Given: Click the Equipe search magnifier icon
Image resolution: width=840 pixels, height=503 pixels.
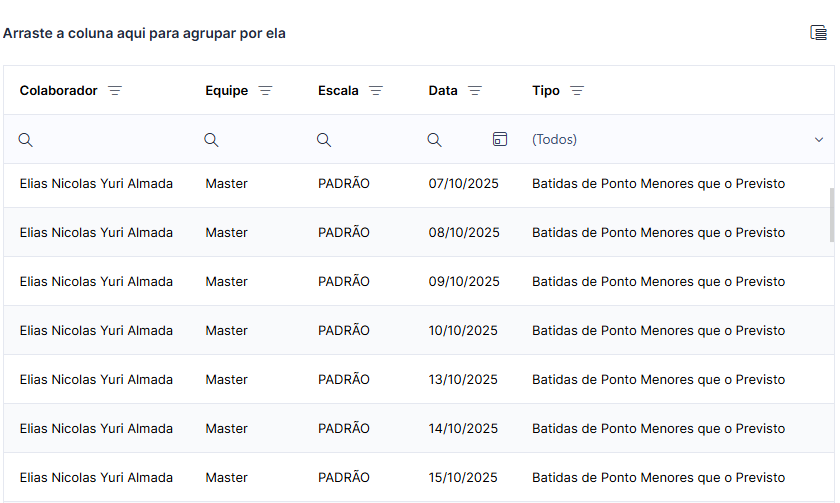Looking at the screenshot, I should [x=211, y=140].
